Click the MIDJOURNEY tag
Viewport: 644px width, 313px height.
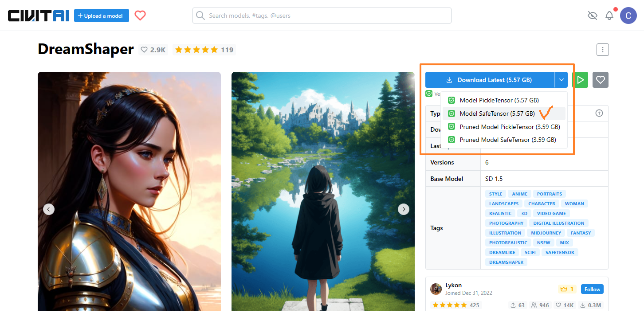tap(546, 233)
